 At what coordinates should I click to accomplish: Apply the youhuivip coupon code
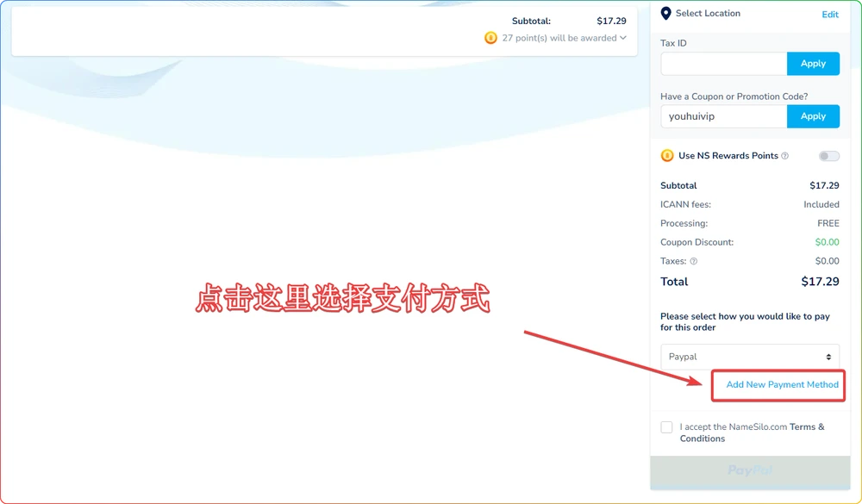[x=813, y=115]
